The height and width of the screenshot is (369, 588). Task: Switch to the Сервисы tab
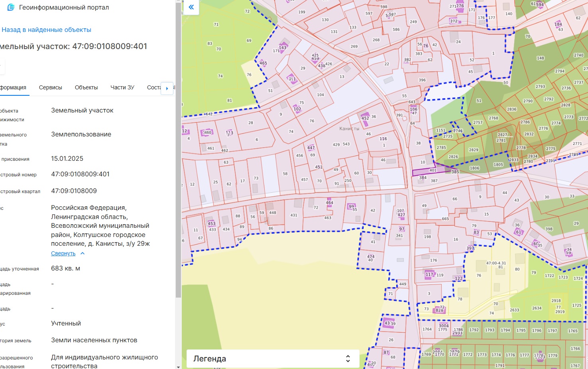[51, 87]
